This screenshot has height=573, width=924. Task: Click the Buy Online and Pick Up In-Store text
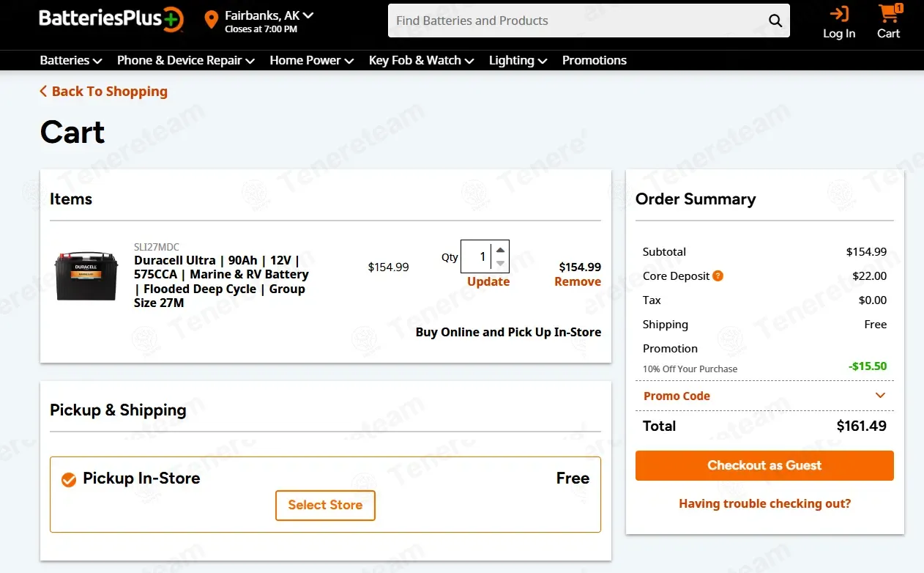tap(508, 332)
